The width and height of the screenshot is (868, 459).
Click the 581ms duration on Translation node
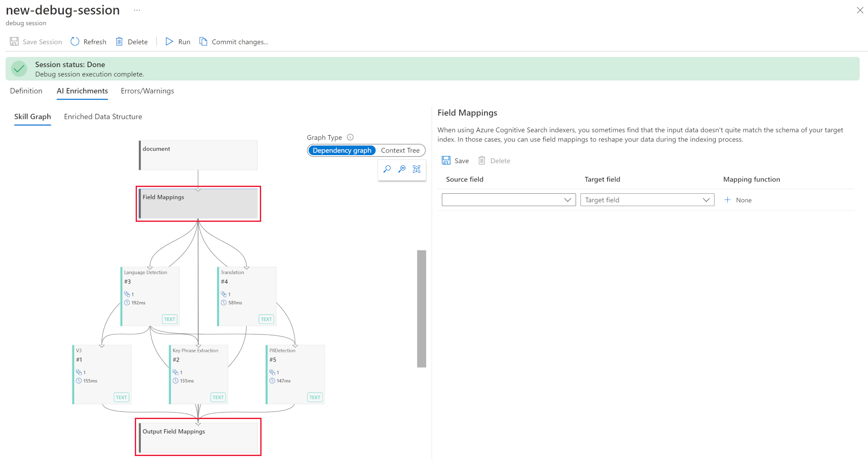tap(235, 303)
